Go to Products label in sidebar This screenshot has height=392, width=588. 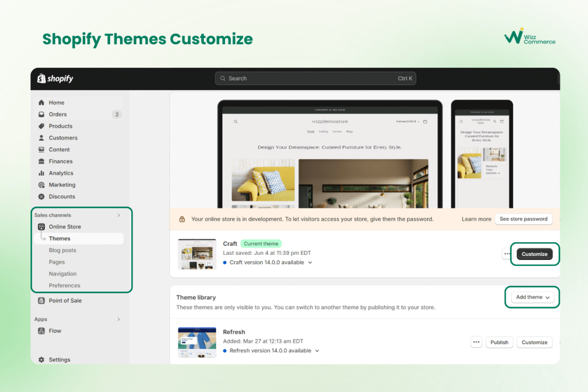coord(60,126)
